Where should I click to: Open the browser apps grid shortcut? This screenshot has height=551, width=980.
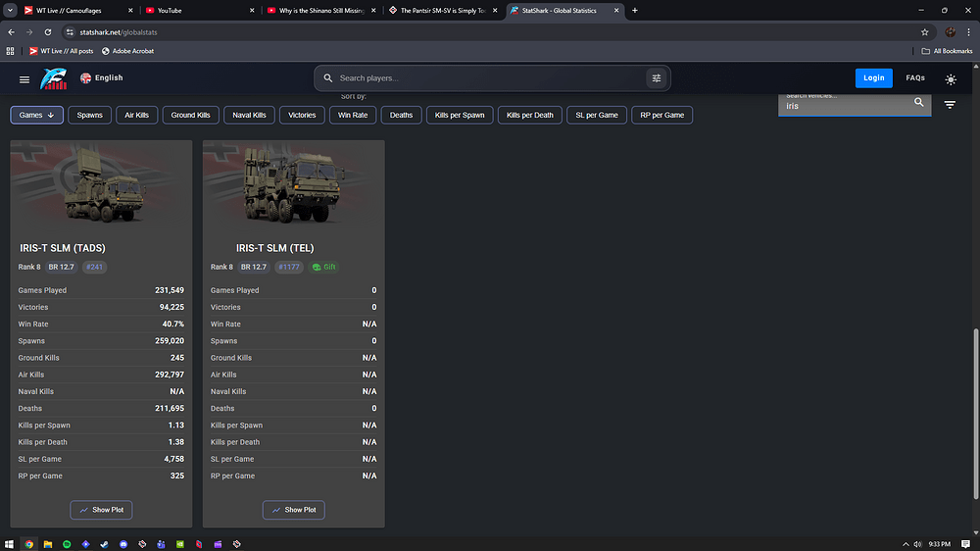click(10, 51)
